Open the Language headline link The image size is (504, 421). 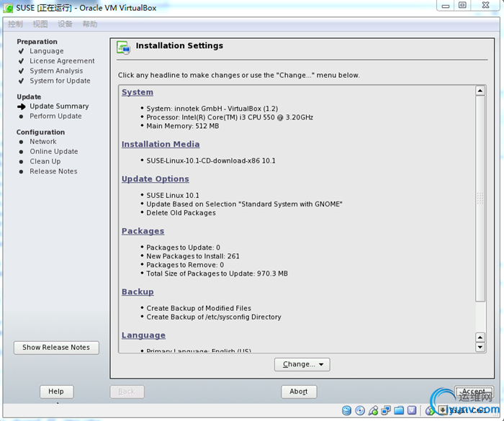coord(143,335)
